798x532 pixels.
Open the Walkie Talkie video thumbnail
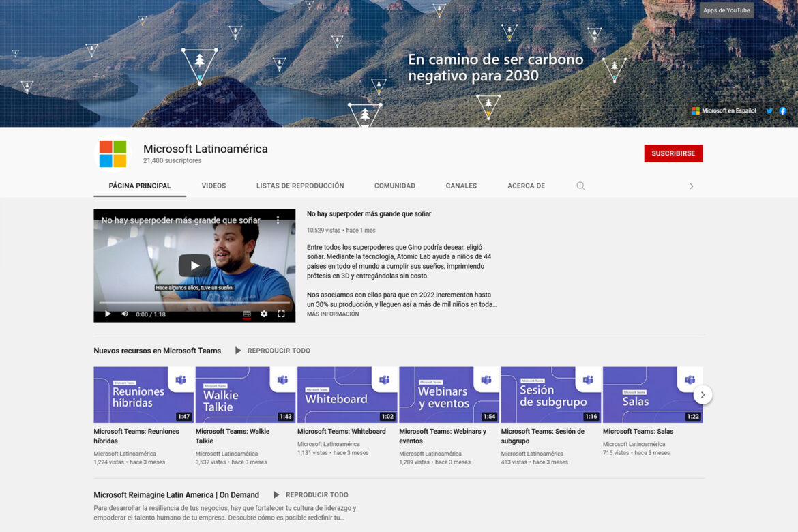pyautogui.click(x=246, y=395)
